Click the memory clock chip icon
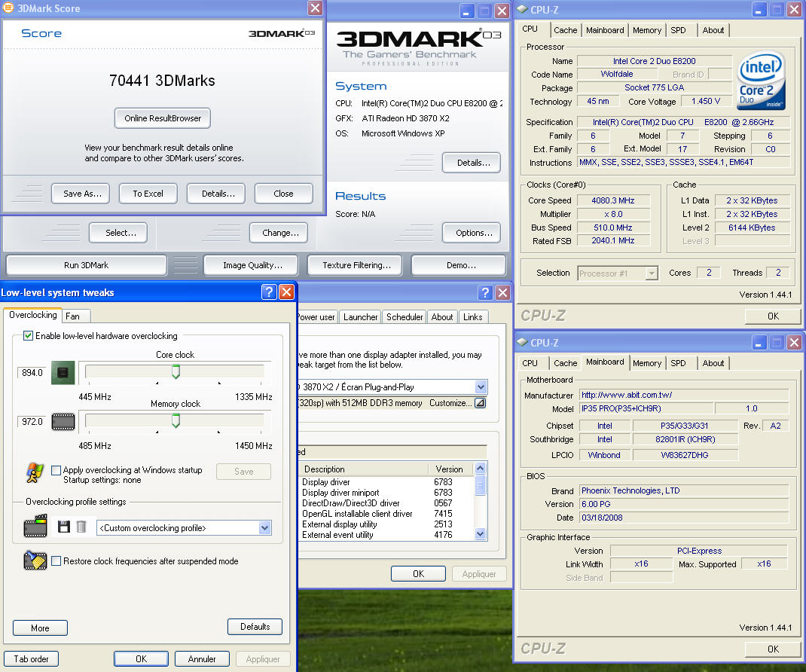The image size is (806, 672). pos(63,422)
